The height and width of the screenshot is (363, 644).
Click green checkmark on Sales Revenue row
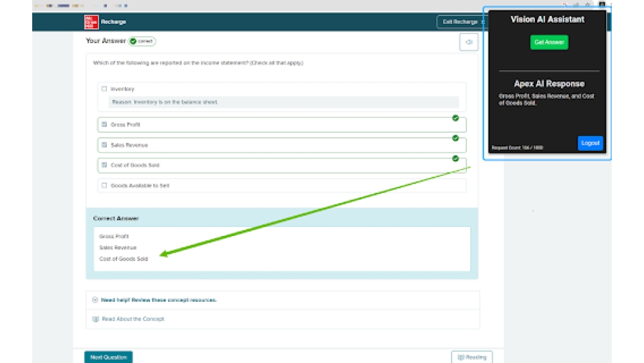click(x=455, y=138)
